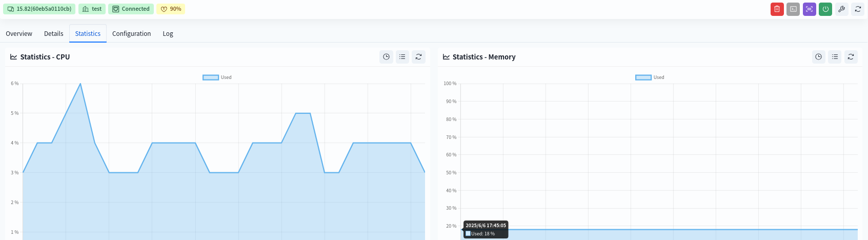Click the red trash delete icon
The width and height of the screenshot is (868, 240).
click(777, 9)
